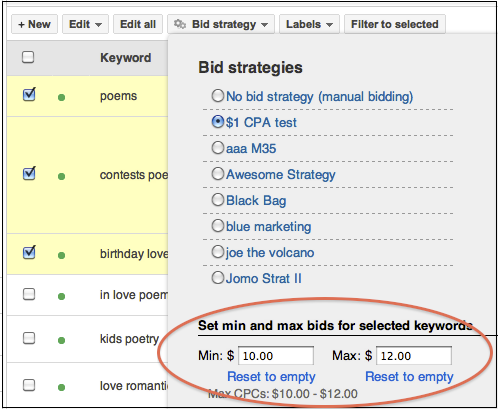
Task: Select the Black Bag bid strategy
Action: click(x=218, y=200)
